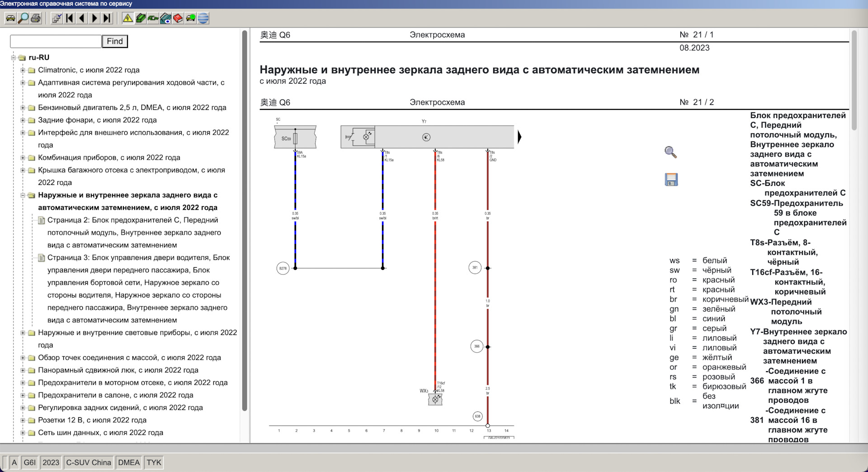The height and width of the screenshot is (472, 868).
Task: Go to next page arrow
Action: (x=94, y=19)
